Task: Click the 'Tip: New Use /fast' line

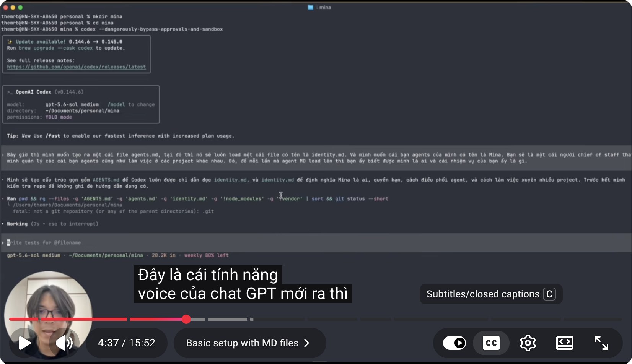Action: (x=121, y=136)
